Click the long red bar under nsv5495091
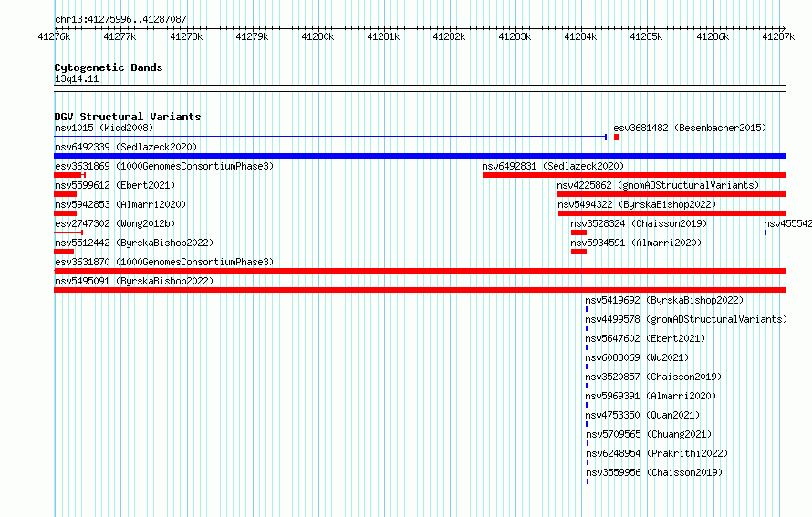The image size is (812, 517). click(x=420, y=290)
